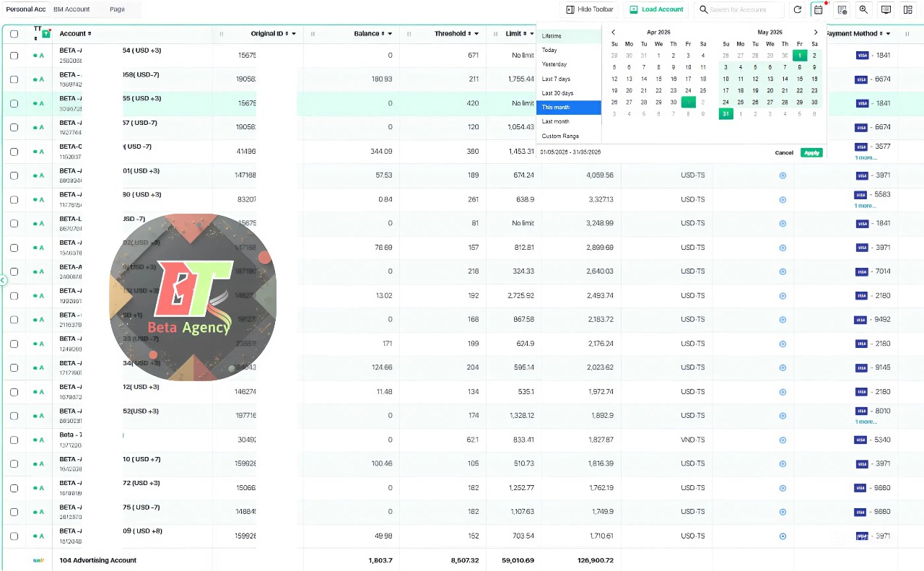The width and height of the screenshot is (924, 571).
Task: Click the refresh icon in the toolbar
Action: (797, 9)
